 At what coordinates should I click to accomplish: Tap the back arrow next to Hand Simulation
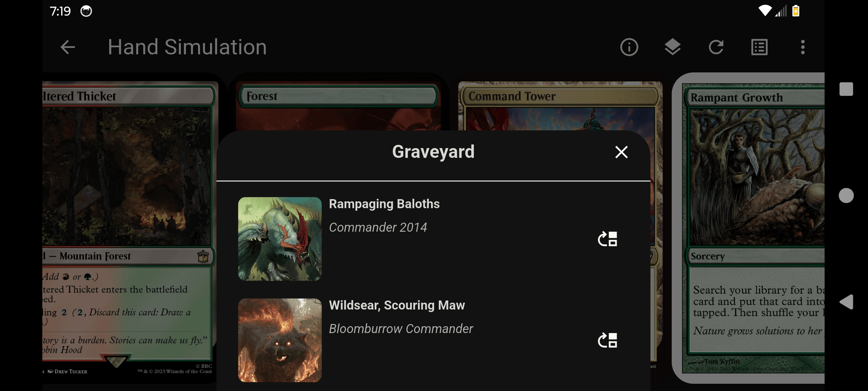(x=68, y=47)
